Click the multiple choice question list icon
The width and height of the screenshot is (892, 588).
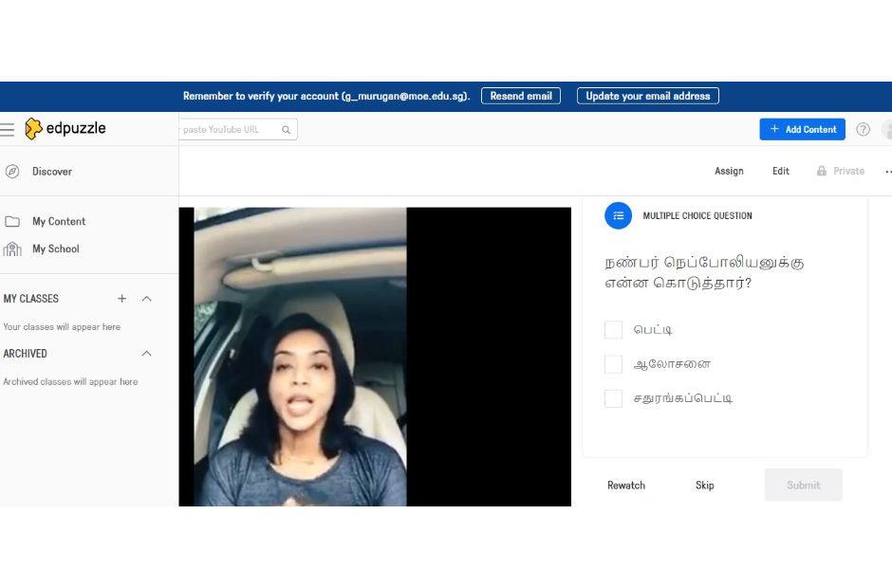619,215
